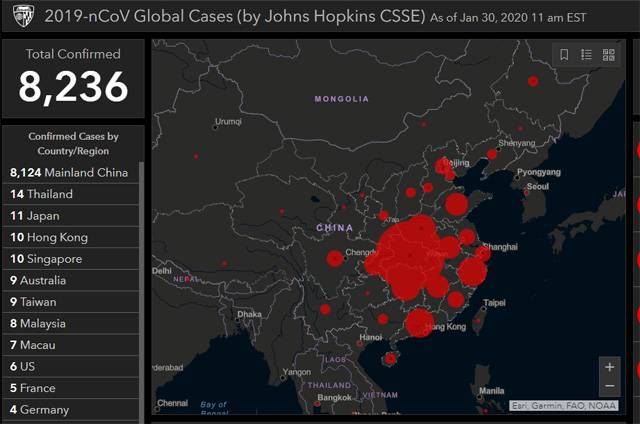Viewport: 640px width, 424px height.
Task: Select Mainland China in the country list
Action: [69, 172]
